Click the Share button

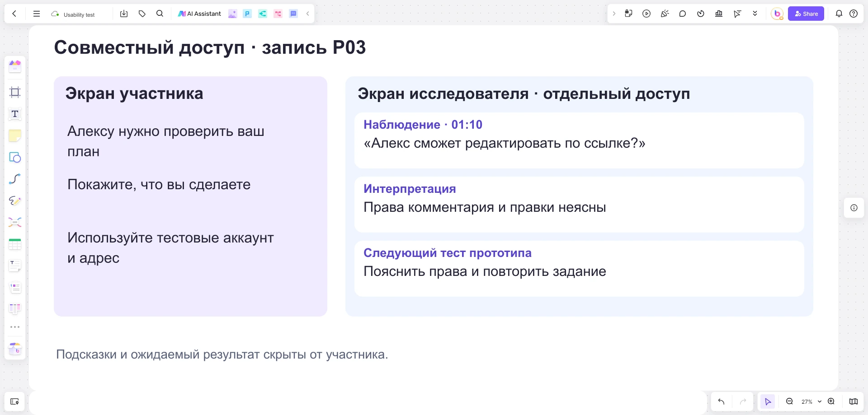[806, 14]
